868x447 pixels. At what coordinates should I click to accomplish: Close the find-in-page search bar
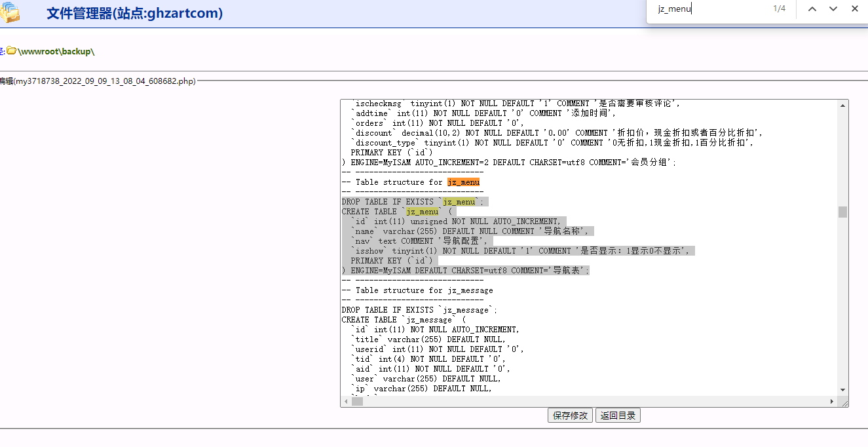coord(855,9)
